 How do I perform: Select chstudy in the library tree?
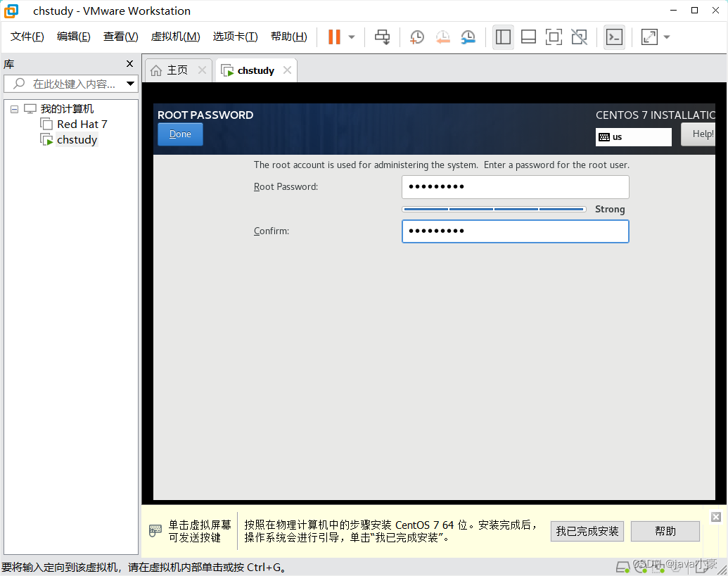[77, 140]
